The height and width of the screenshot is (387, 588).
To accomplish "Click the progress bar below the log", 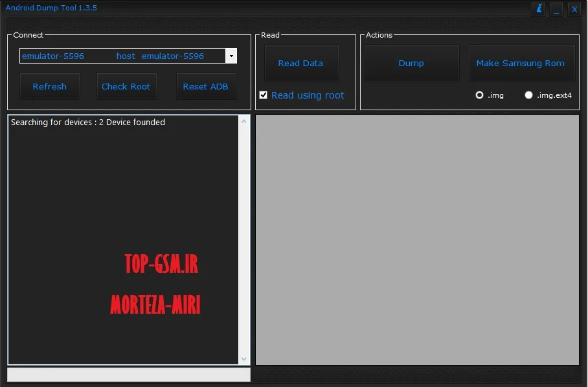I will [x=129, y=374].
